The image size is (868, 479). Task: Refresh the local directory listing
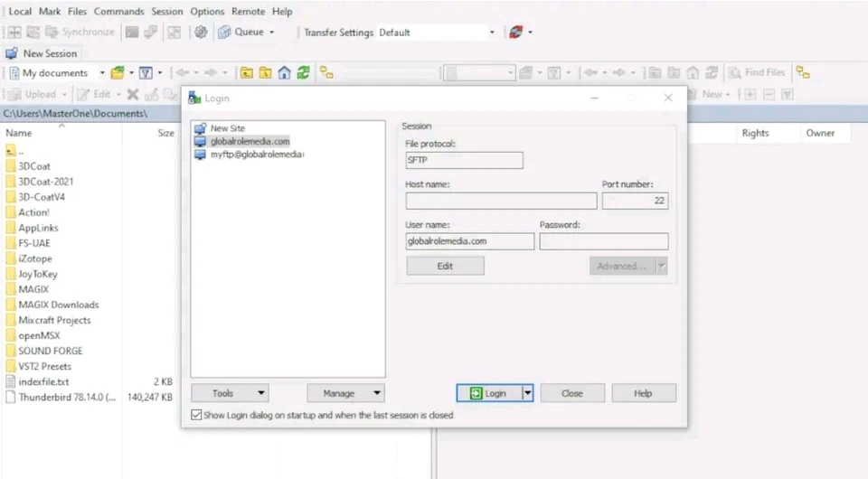tap(304, 73)
